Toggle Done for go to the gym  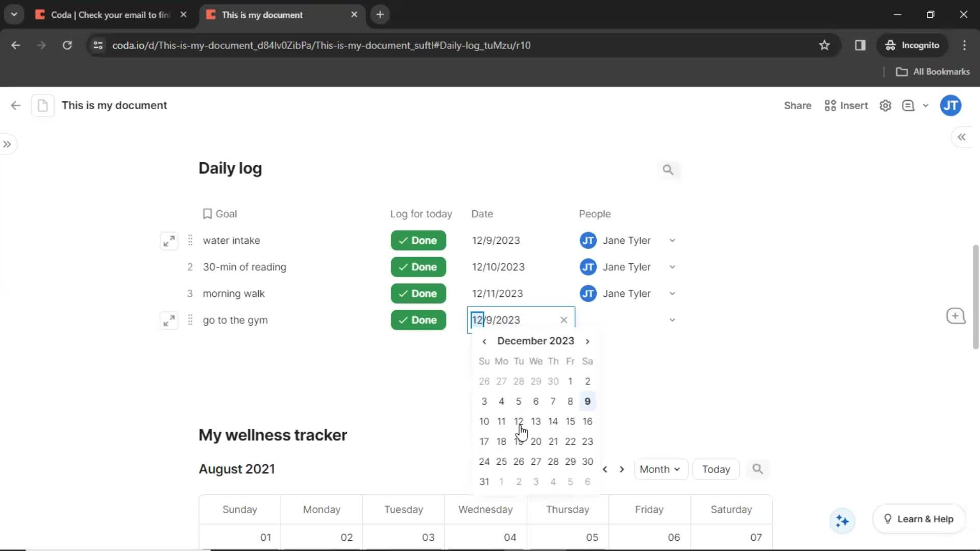pyautogui.click(x=419, y=320)
